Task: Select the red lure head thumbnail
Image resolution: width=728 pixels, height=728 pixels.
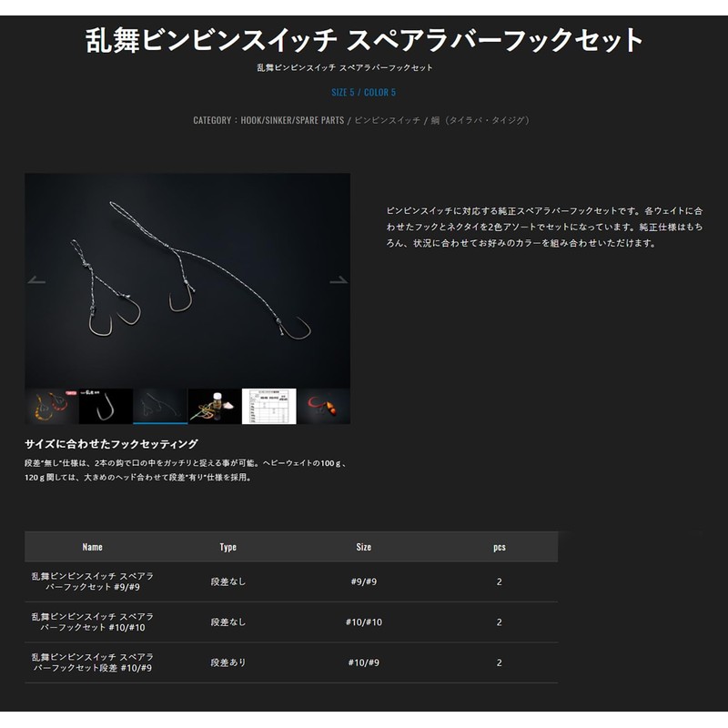Action: (x=324, y=406)
